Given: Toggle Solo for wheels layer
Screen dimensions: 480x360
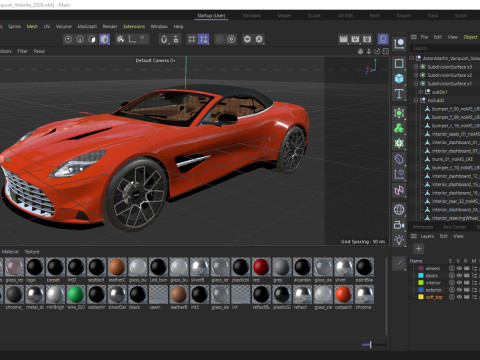Looking at the screenshot, I should click(x=452, y=268).
